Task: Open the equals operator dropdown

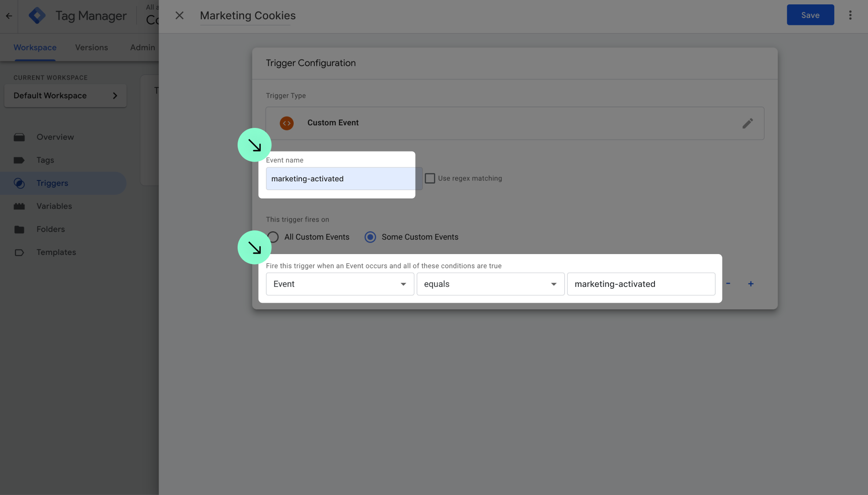Action: pos(491,284)
